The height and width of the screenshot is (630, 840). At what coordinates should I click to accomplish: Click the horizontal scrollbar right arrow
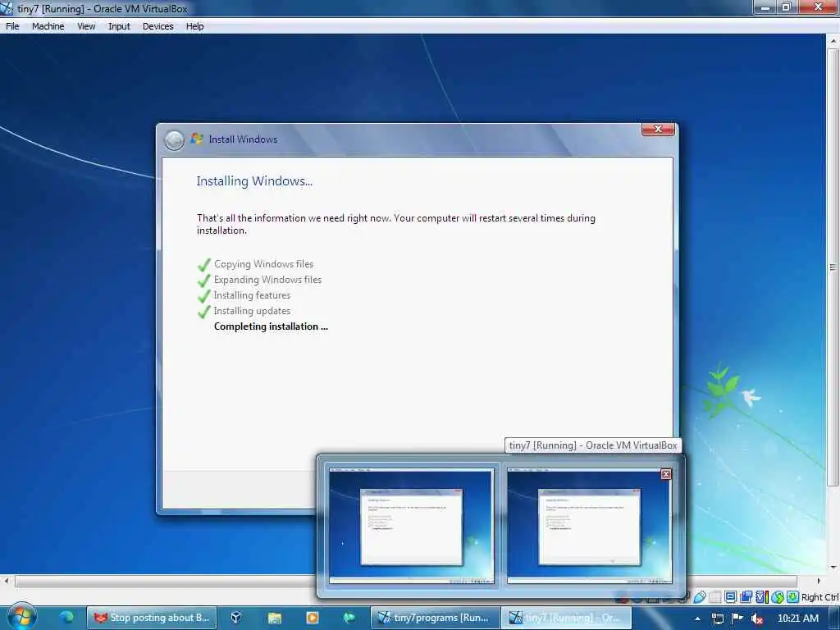click(818, 581)
